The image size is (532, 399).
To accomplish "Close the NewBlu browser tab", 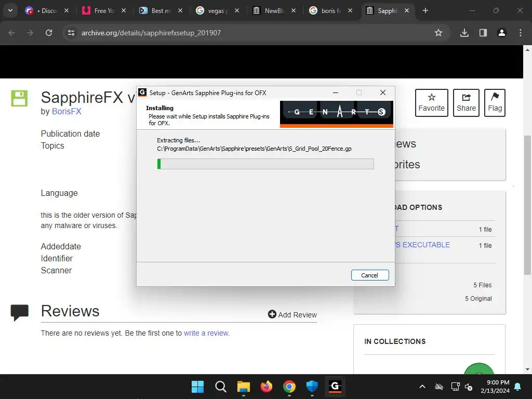I will coord(294,11).
